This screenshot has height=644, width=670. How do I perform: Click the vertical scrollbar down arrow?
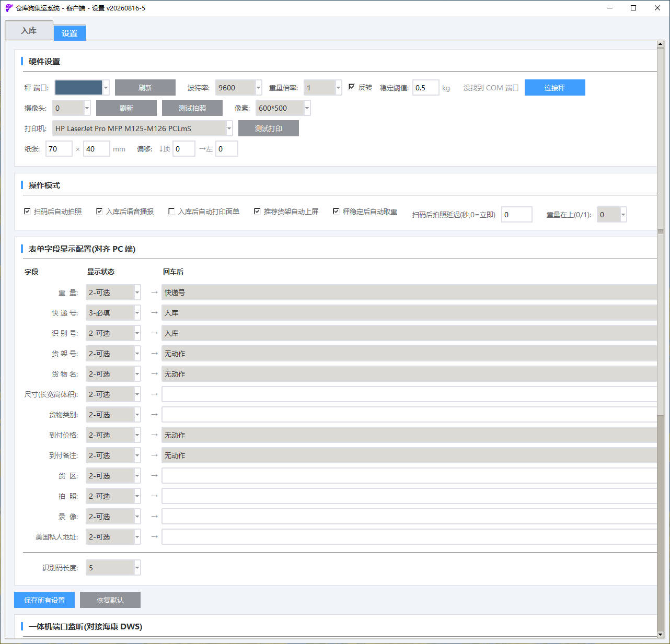661,635
